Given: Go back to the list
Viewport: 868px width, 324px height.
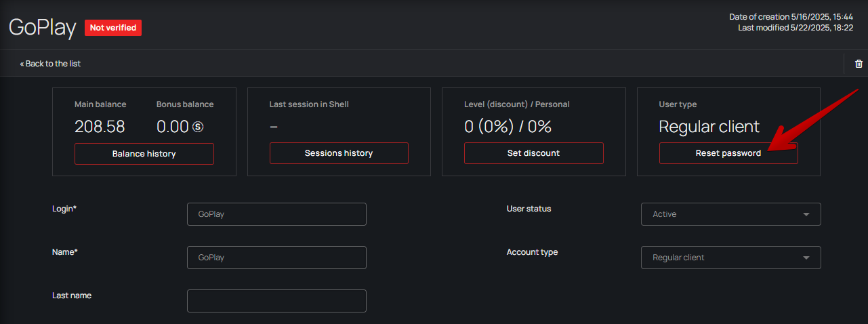Looking at the screenshot, I should tap(50, 64).
